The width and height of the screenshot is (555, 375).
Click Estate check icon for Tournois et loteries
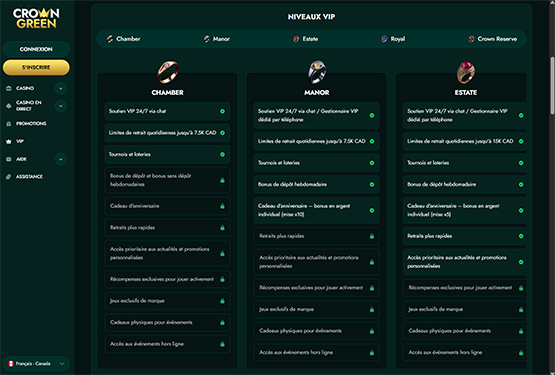pyautogui.click(x=521, y=163)
